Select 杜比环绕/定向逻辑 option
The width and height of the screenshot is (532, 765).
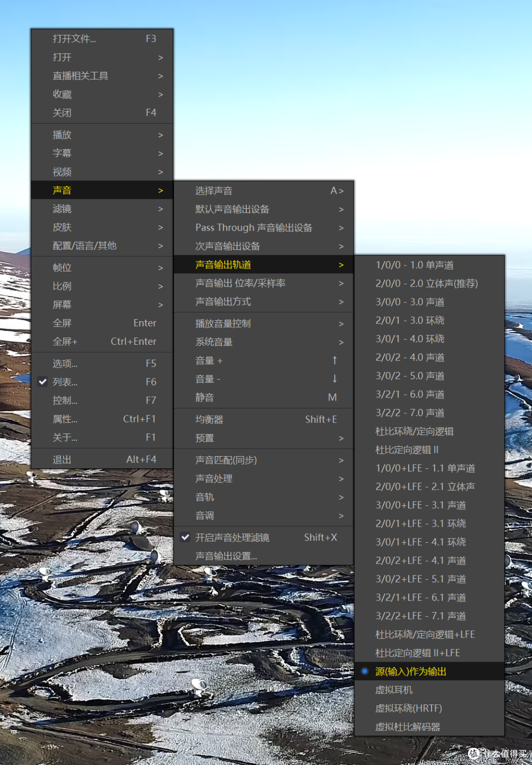pyautogui.click(x=430, y=432)
